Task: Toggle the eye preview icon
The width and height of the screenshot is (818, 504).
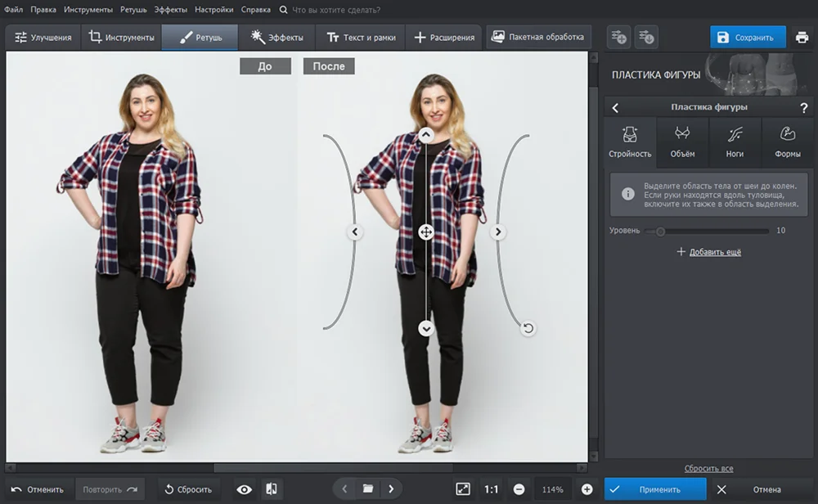Action: click(x=244, y=489)
